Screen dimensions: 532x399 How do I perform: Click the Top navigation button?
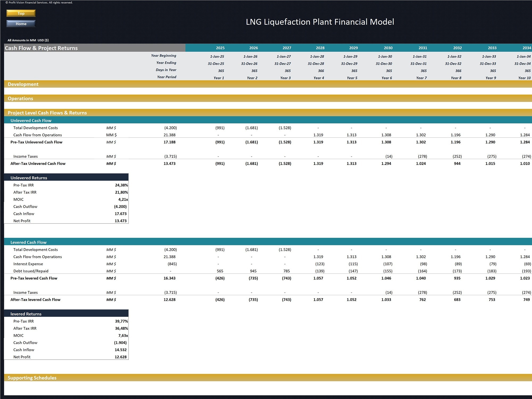pos(20,13)
